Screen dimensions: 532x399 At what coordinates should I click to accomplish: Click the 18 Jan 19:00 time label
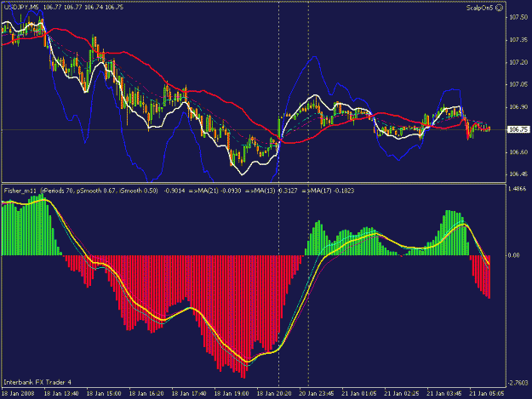[232, 394]
